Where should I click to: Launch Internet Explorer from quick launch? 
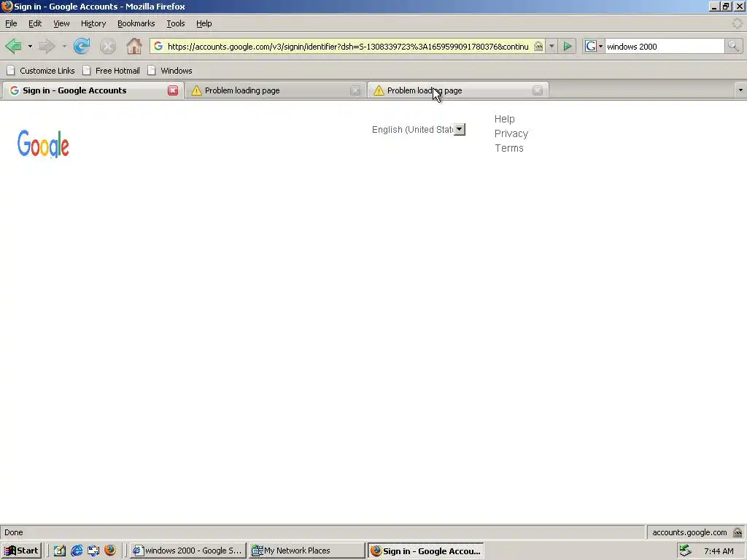[77, 551]
